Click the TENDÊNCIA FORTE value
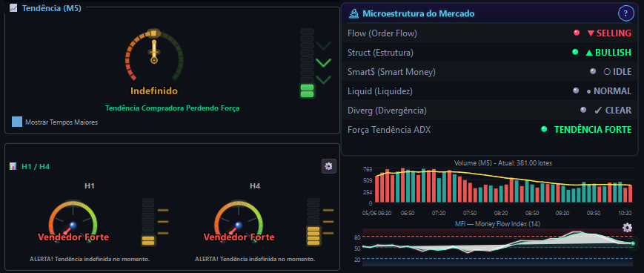 pos(593,130)
